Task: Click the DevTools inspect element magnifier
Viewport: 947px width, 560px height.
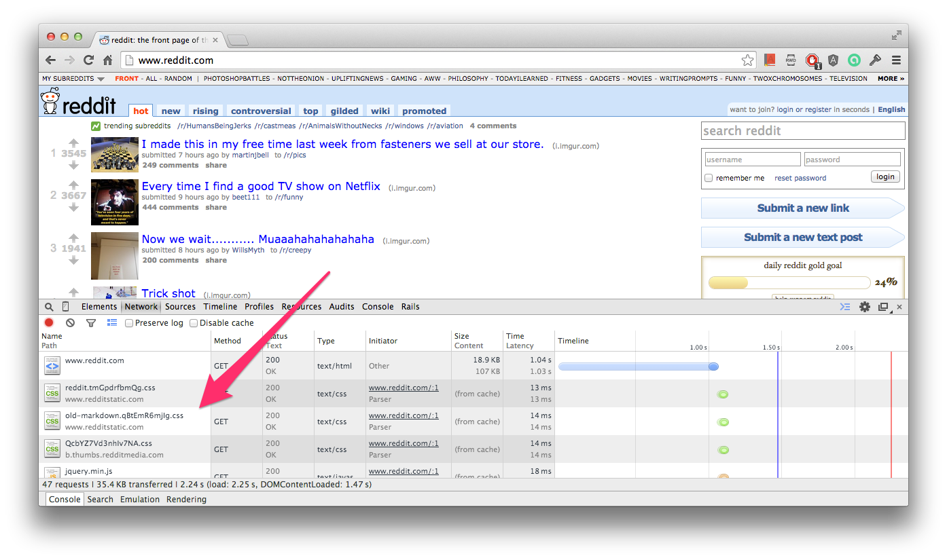Action: [x=50, y=307]
